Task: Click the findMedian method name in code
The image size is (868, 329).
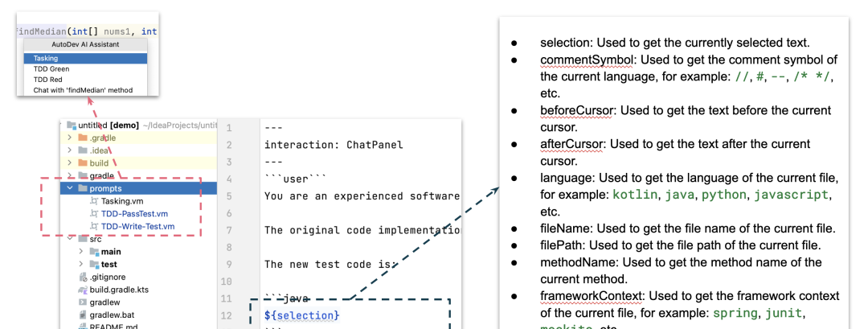Action: [x=42, y=31]
